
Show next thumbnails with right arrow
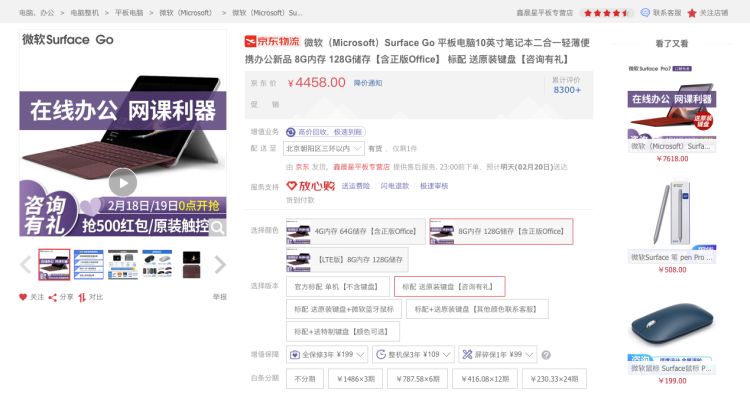[x=220, y=264]
